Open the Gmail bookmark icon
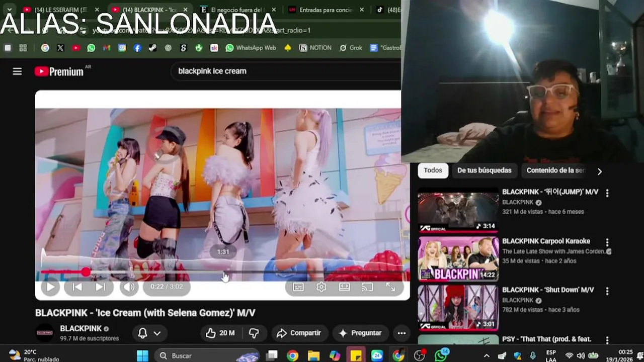Viewport: 644px width, 362px height. (107, 48)
